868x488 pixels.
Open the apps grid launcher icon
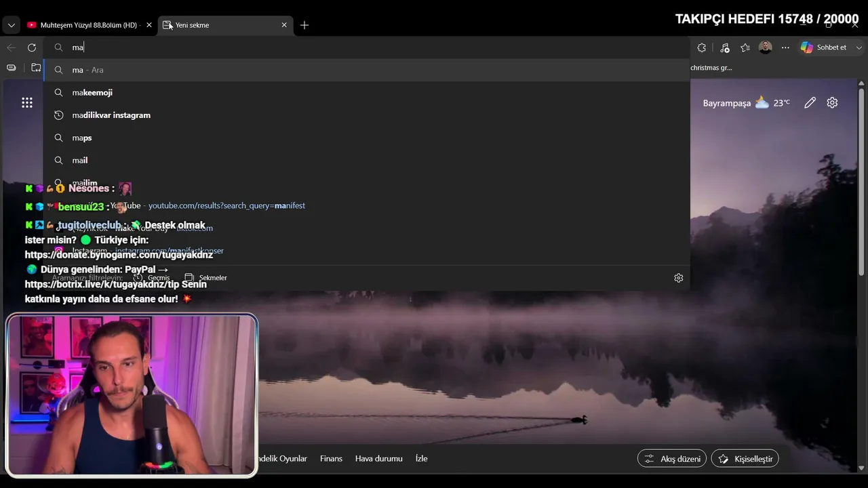(27, 103)
